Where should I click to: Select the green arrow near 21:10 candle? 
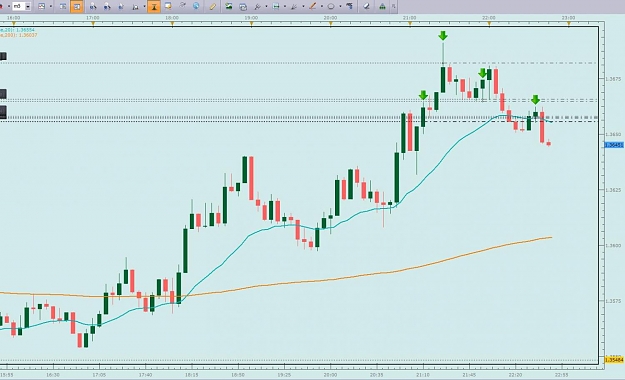423,95
